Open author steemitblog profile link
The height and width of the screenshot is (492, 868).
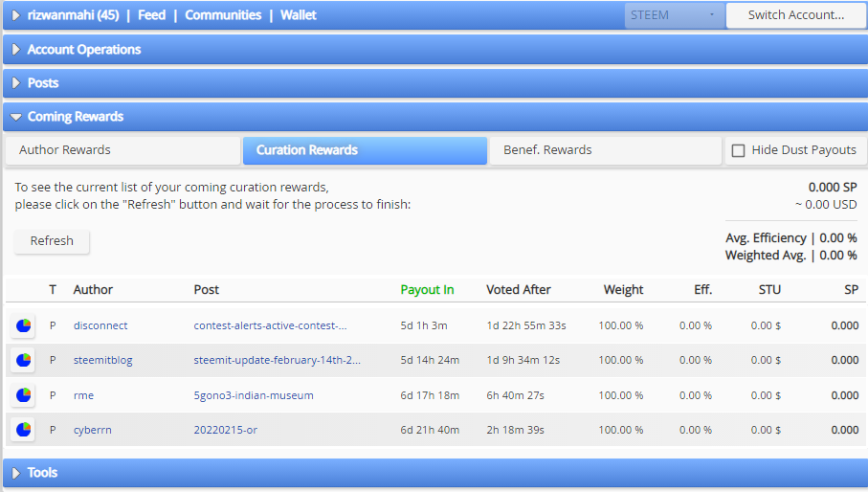click(x=103, y=360)
